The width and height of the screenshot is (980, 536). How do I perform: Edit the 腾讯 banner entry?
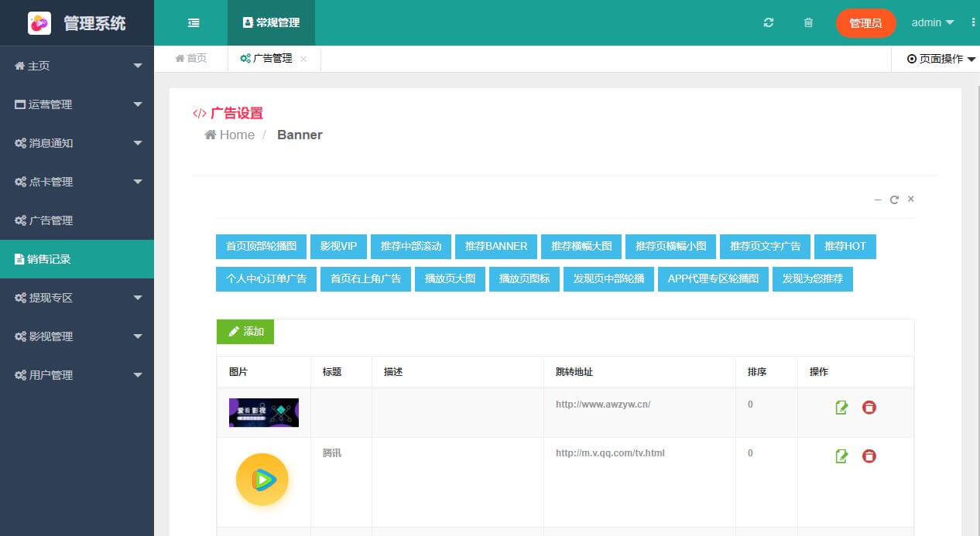tap(841, 456)
